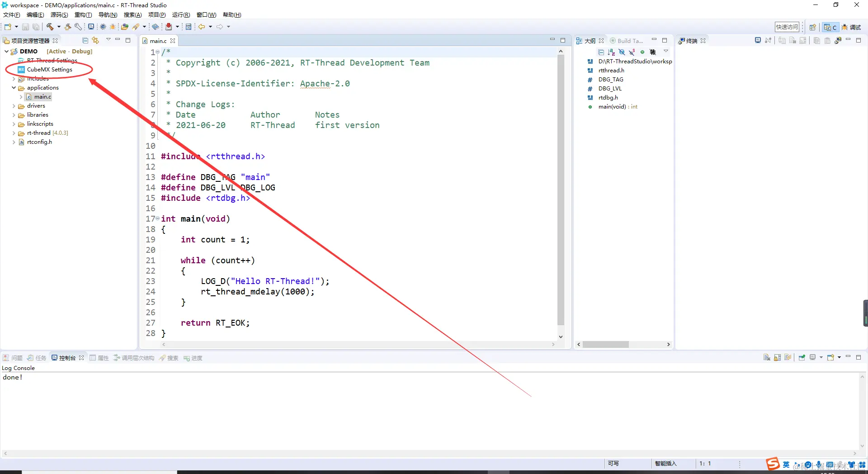
Task: Click the 快速访问 quick access field
Action: [x=787, y=27]
